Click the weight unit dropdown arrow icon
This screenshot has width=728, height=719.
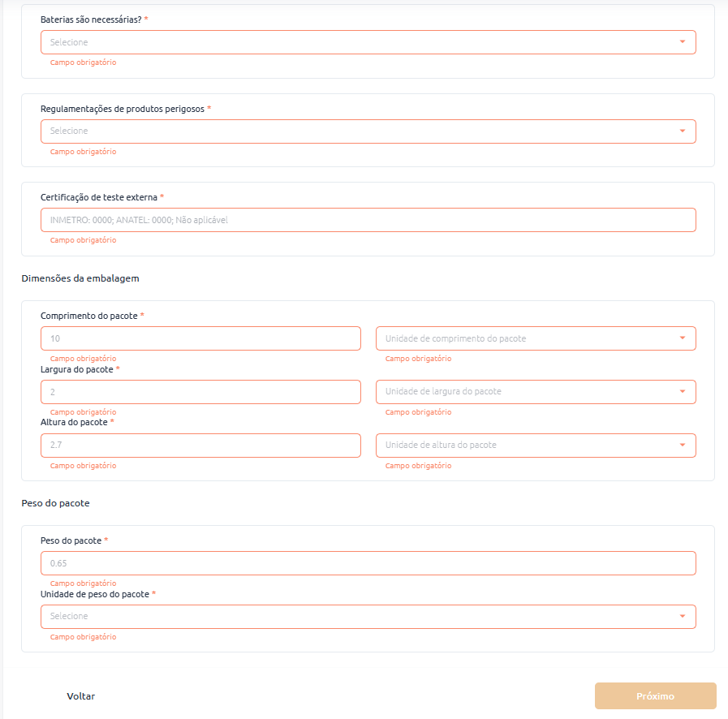click(682, 617)
